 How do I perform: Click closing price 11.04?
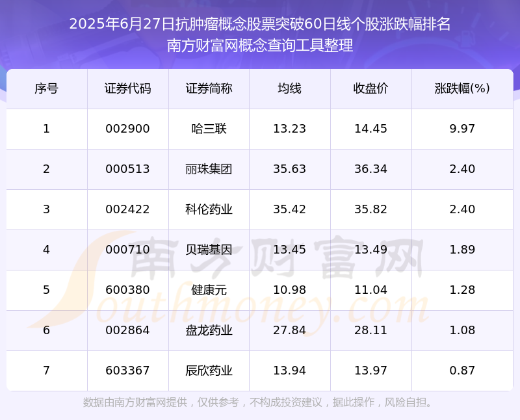click(x=370, y=290)
